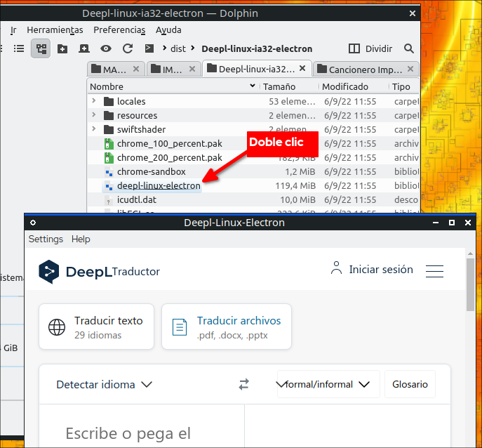The width and height of the screenshot is (482, 448).
Task: Click the Deepl window title bar menu icon
Action: pos(33,223)
